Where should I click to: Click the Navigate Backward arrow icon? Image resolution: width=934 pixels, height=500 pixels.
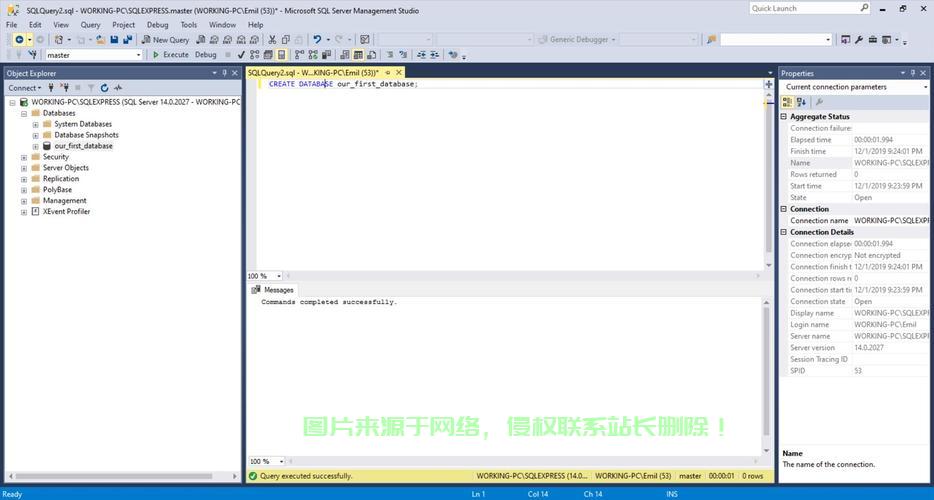pyautogui.click(x=19, y=39)
